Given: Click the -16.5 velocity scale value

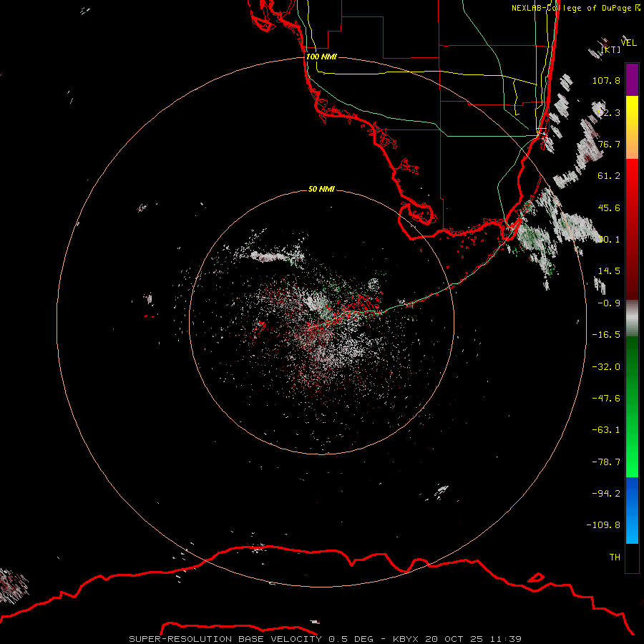Looking at the screenshot, I should (x=606, y=335).
